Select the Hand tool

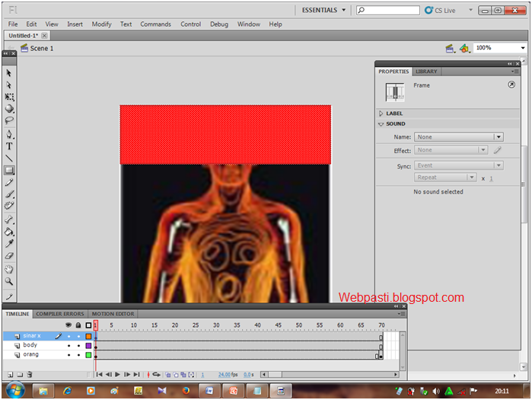[9, 269]
